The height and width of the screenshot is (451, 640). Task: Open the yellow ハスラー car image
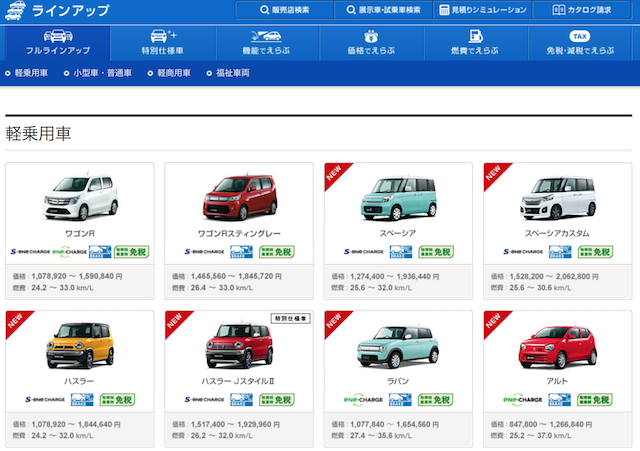click(x=80, y=345)
